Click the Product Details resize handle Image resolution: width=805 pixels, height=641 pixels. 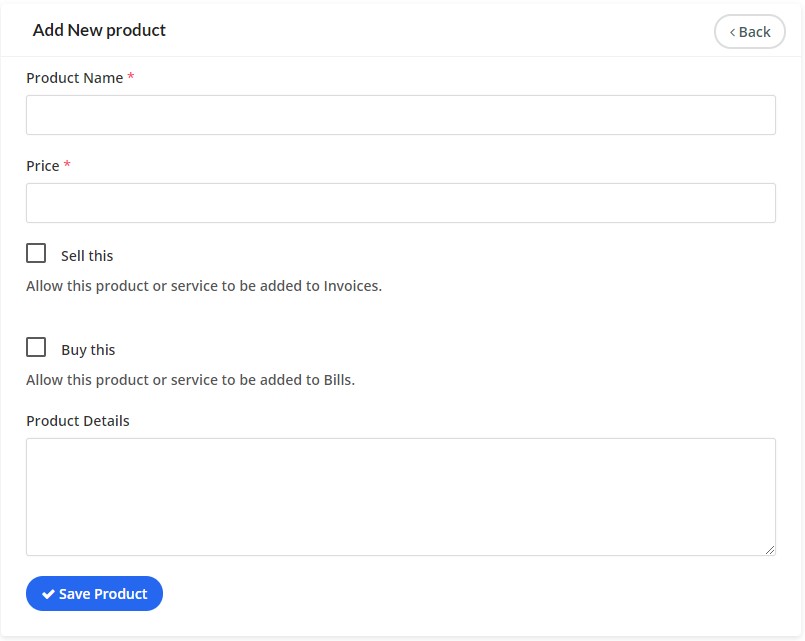769,549
